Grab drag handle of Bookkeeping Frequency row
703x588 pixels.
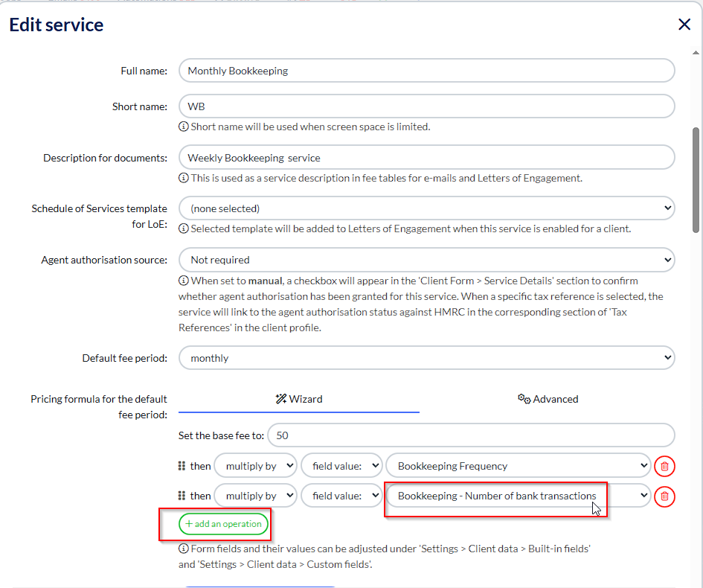182,466
